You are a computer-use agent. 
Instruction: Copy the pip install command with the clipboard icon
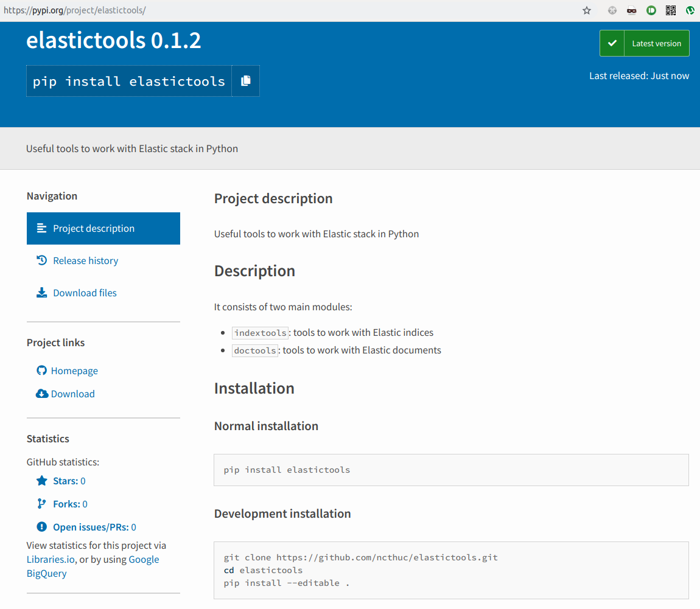tap(245, 81)
